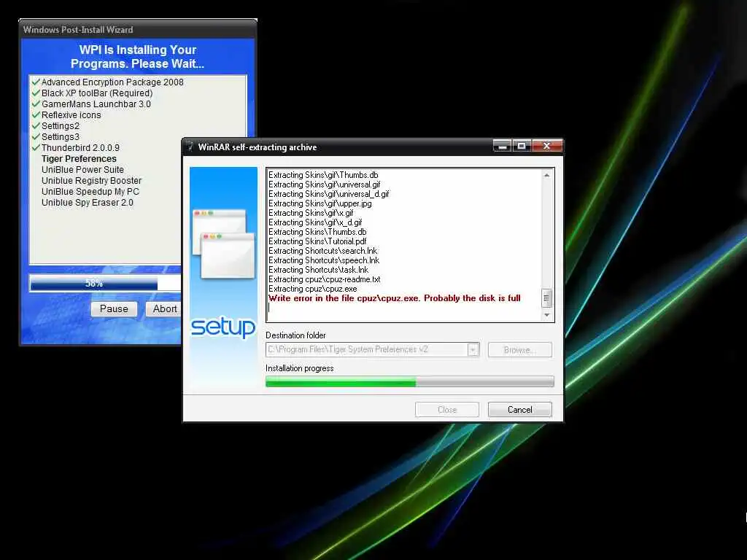Click checkmark beside Thunderbird 2.0.0.9
The width and height of the screenshot is (747, 560).
click(36, 147)
